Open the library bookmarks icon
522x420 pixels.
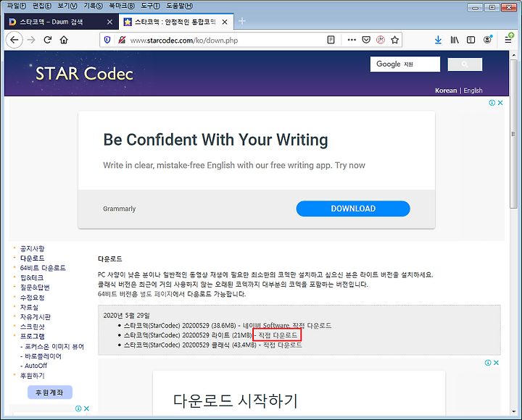tap(455, 41)
